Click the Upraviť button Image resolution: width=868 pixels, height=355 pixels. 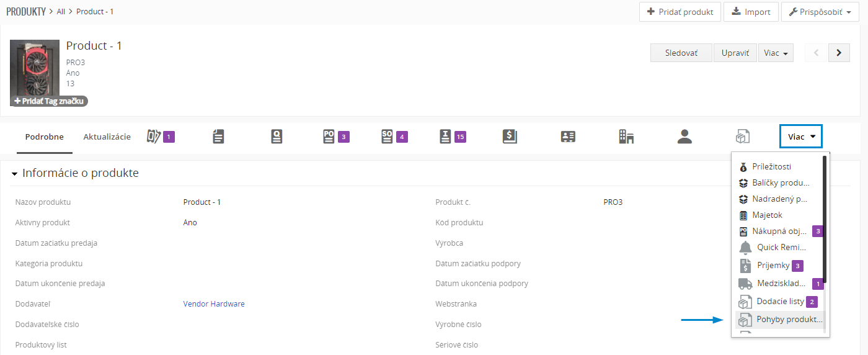[x=735, y=53]
